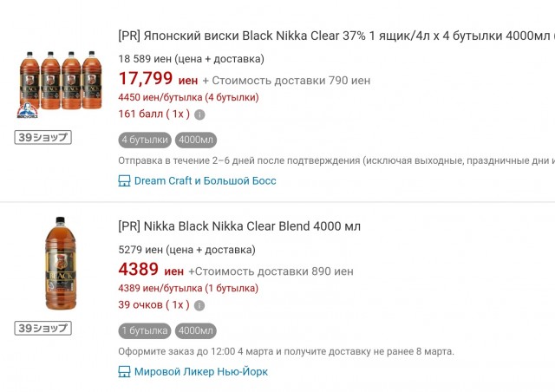Viewport: 555px width, 392px height.
Task: Click the info icon next to 39 очков
Action: pos(199,305)
